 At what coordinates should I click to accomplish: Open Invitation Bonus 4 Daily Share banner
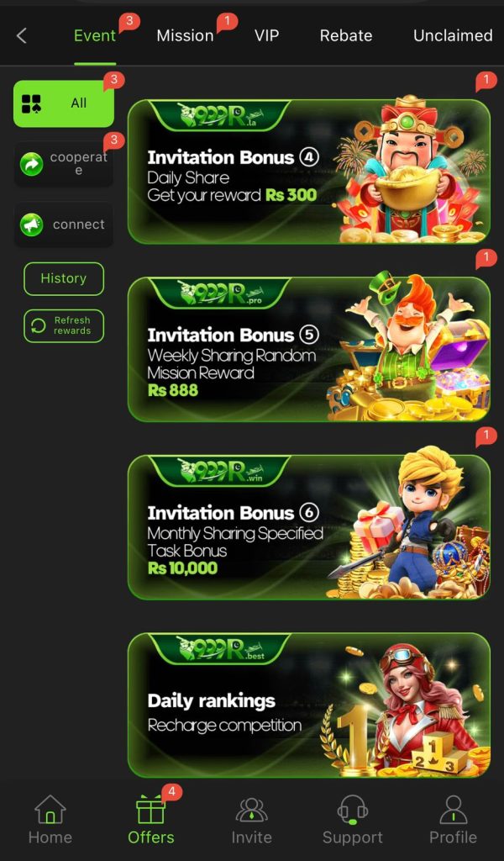click(x=309, y=172)
